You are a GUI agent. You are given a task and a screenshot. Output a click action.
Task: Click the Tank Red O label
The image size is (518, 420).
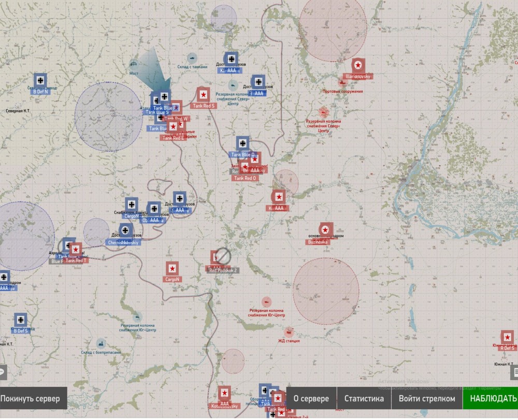click(x=245, y=178)
